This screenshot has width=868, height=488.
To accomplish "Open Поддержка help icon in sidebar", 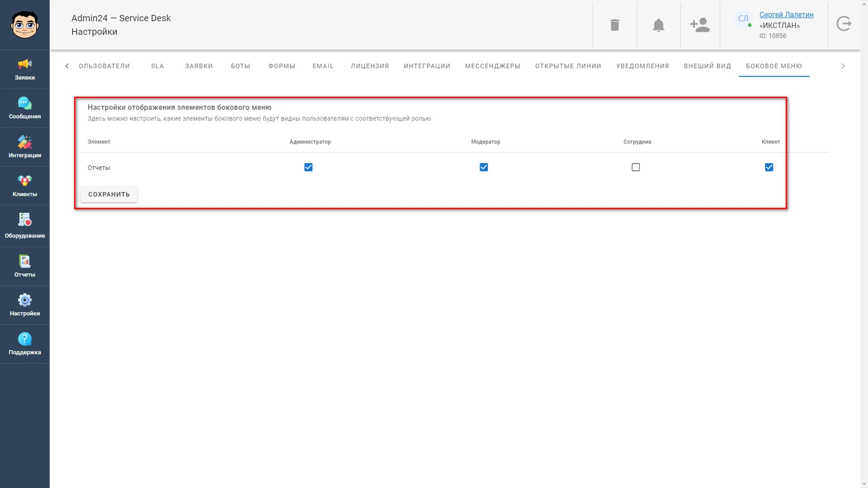I will click(25, 344).
